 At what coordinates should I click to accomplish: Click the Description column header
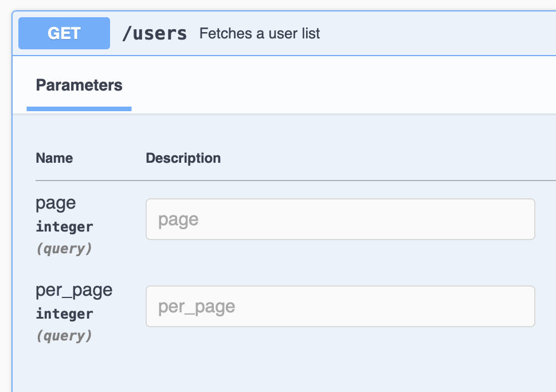pyautogui.click(x=183, y=158)
